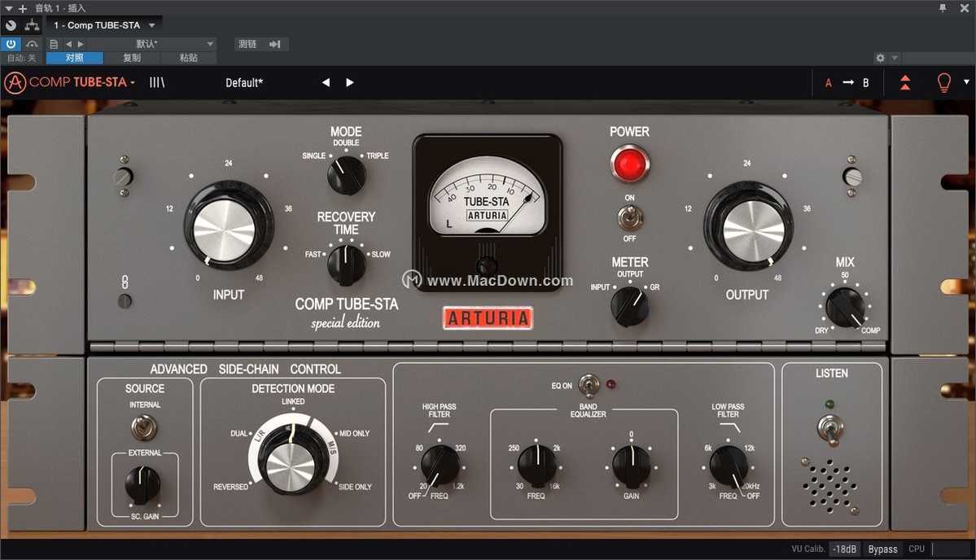Image resolution: width=976 pixels, height=560 pixels.
Task: Open the 默认* preset dropdown
Action: tap(152, 44)
